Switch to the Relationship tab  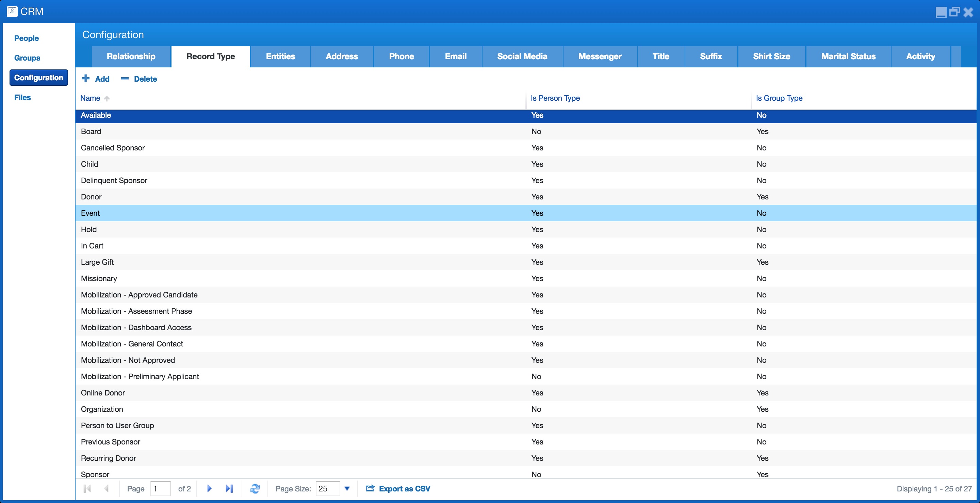coord(131,56)
